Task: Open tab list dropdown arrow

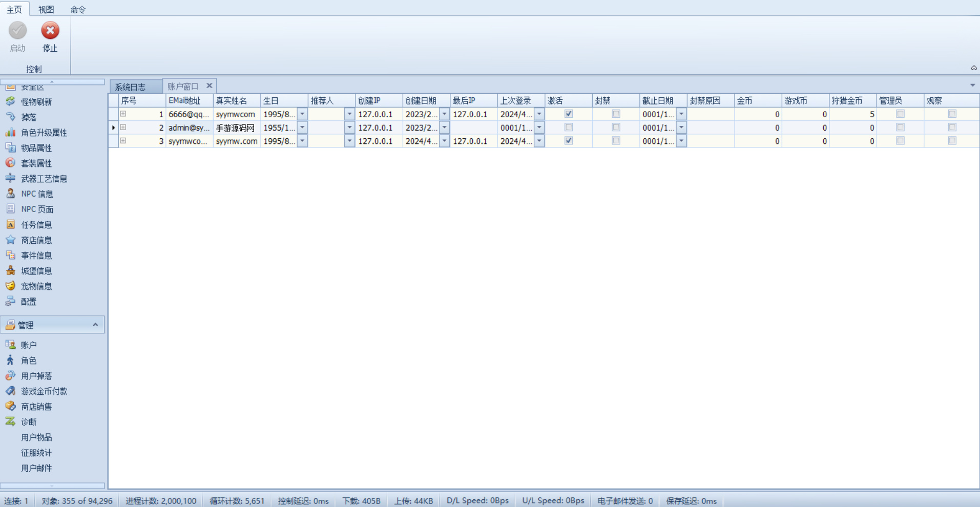Action: tap(973, 86)
